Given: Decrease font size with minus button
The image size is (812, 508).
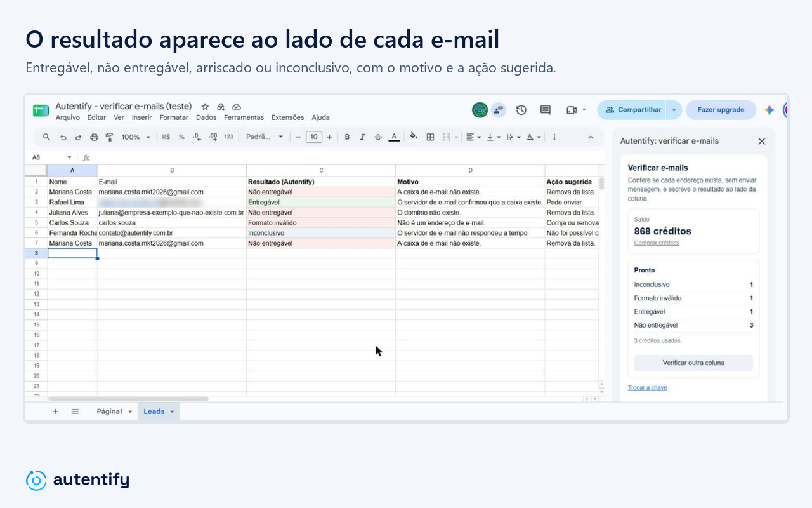Looking at the screenshot, I should coord(298,137).
